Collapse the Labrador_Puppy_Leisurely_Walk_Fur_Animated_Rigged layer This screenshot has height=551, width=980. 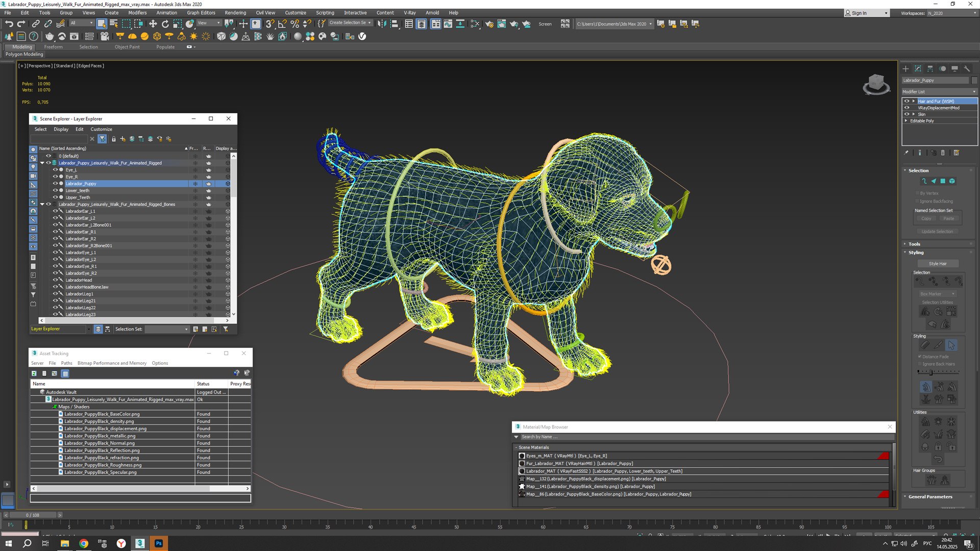(x=42, y=163)
